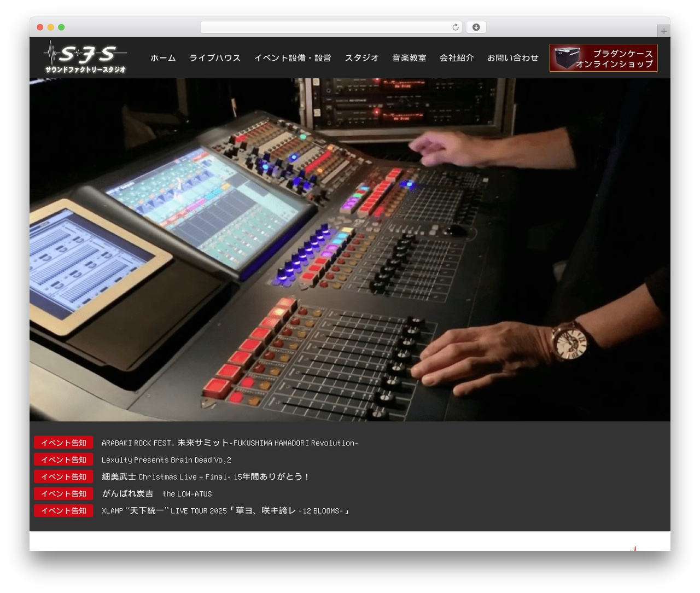This screenshot has width=700, height=593.
Task: Close the browser window with the red button
Action: (x=40, y=27)
